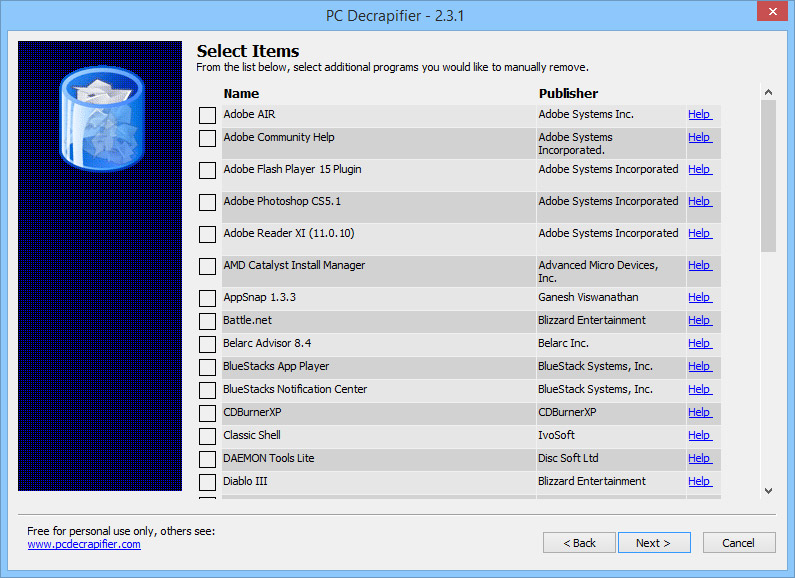Select the Belarc Advisor 8.4 checkbox
795x578 pixels.
pos(207,344)
